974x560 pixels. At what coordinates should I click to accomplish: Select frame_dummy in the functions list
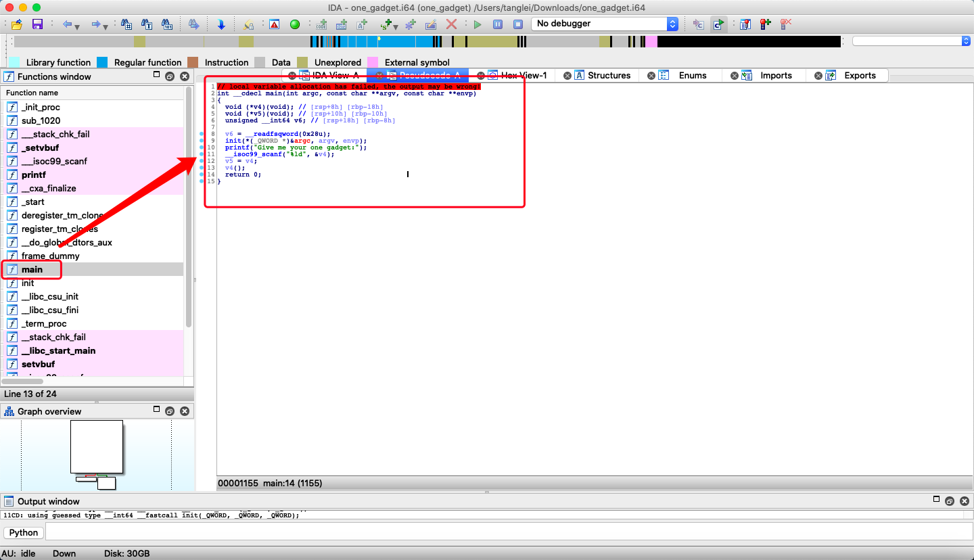(93, 256)
